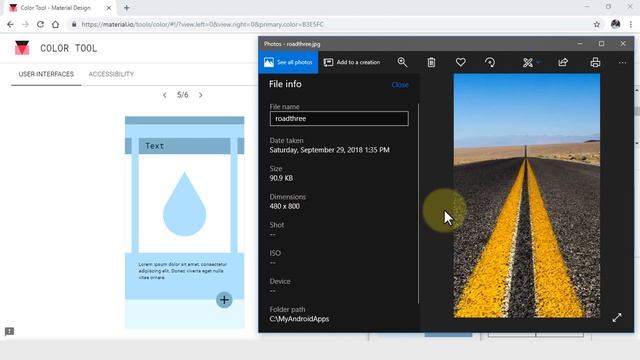This screenshot has height=360, width=640.
Task: Switch to ACCESSIBILITY tab
Action: pyautogui.click(x=111, y=74)
